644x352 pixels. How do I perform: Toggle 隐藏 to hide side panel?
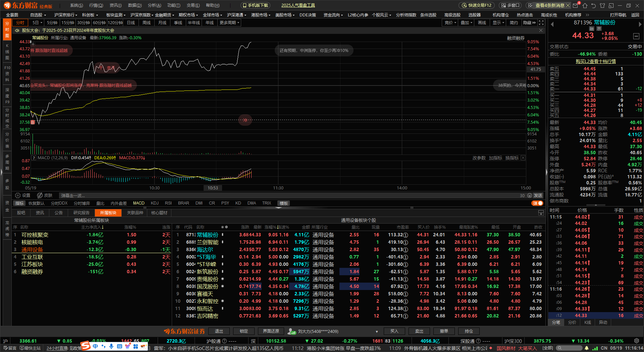[x=530, y=23]
